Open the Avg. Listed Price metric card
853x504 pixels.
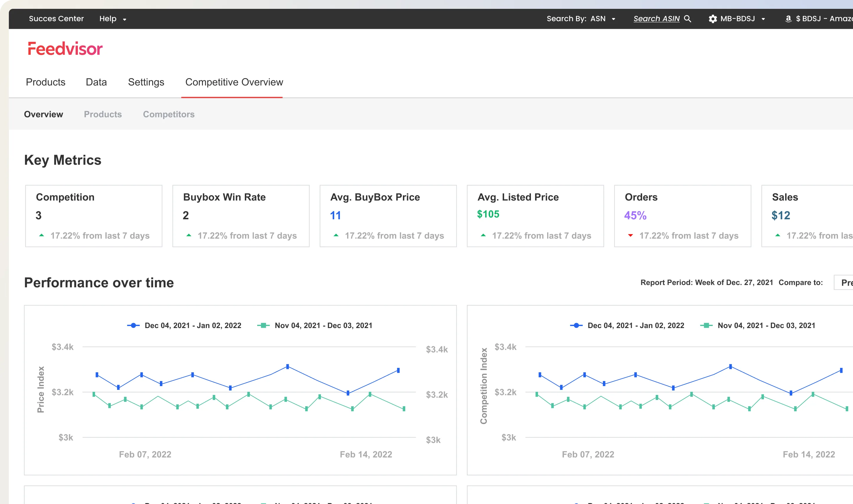[535, 216]
